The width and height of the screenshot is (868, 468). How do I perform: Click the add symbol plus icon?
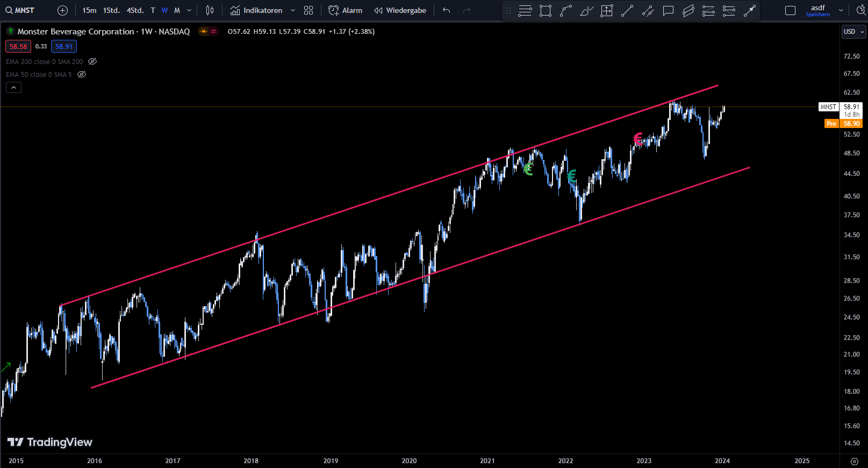click(x=62, y=10)
